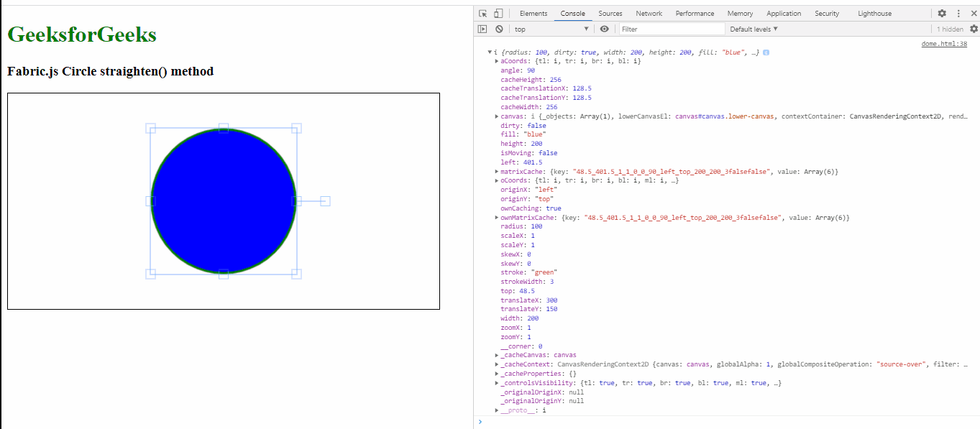Click the 'stroke: "green"' property row
Viewport: 980px width, 429px height.
point(529,272)
